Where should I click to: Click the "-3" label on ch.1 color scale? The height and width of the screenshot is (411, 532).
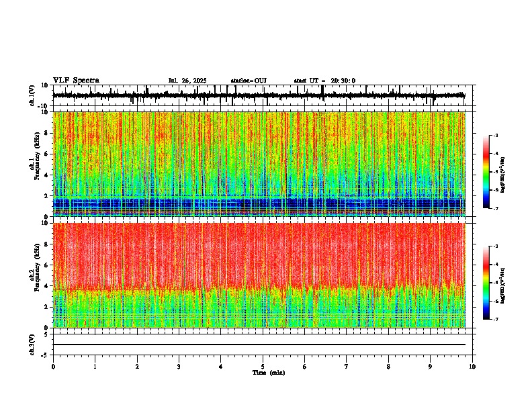click(495, 136)
